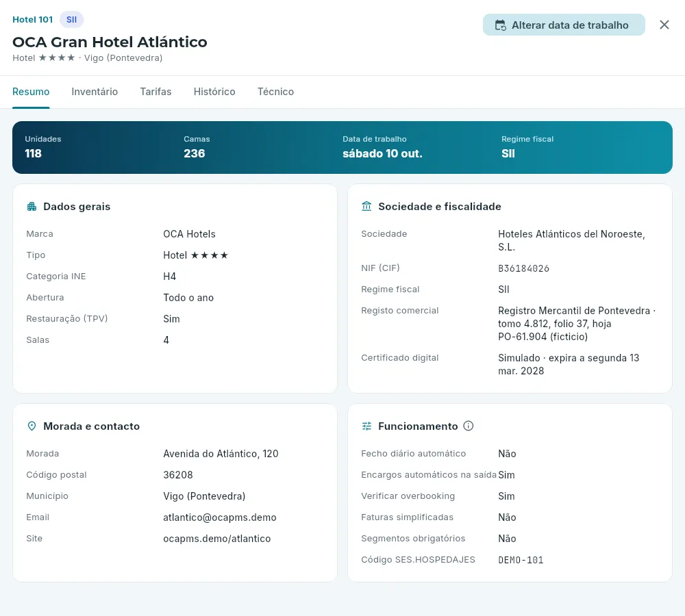Screen dimensions: 685x616
Task: Select the NIF value B36184026
Action: coord(523,268)
